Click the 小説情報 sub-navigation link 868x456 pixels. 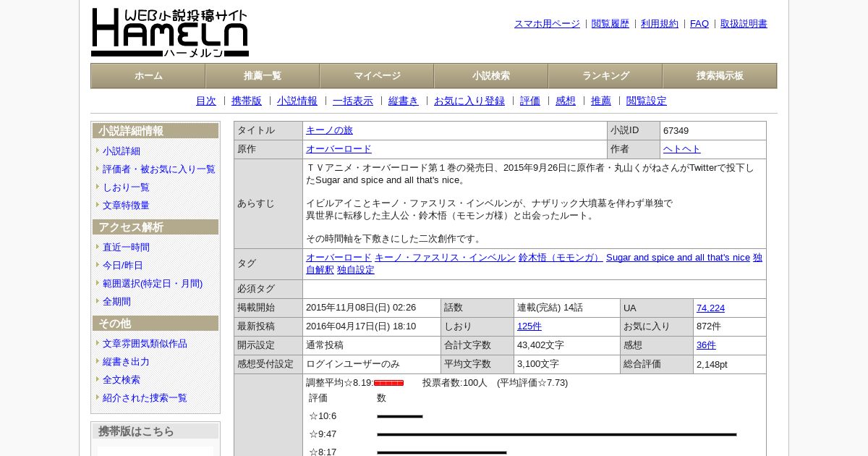(297, 101)
